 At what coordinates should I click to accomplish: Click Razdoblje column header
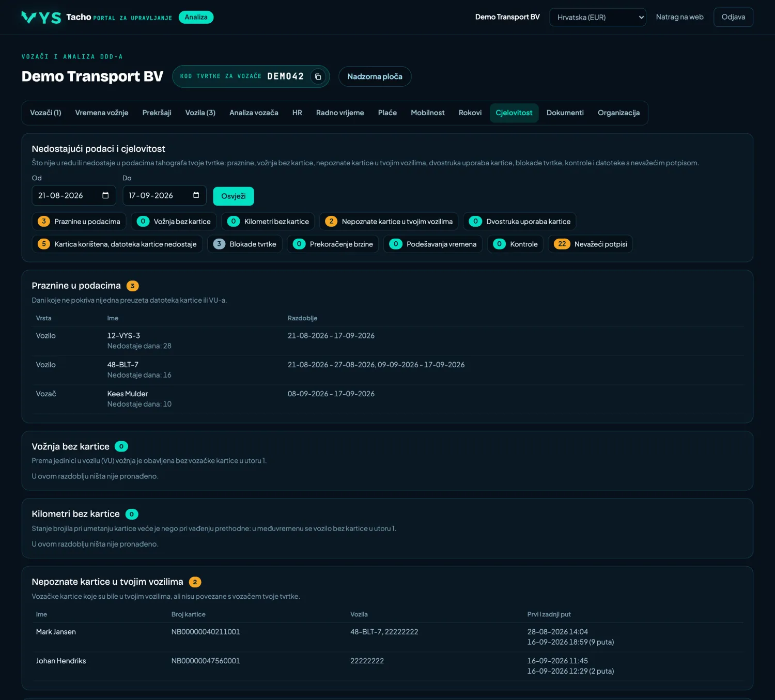302,318
